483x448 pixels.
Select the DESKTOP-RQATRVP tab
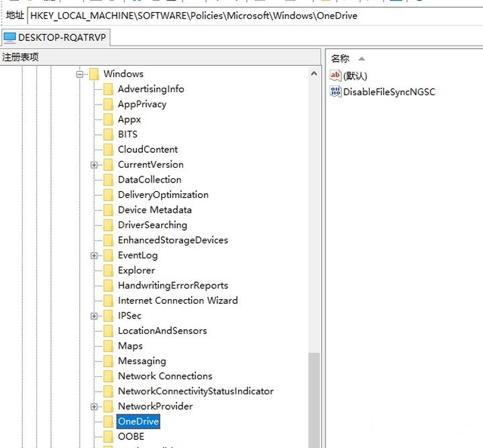click(x=55, y=38)
